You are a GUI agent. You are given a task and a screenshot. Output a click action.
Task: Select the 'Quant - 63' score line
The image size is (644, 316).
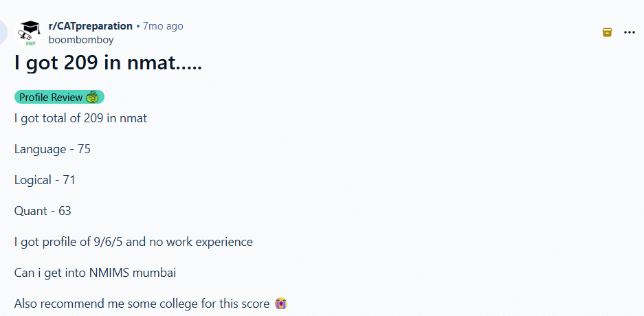click(x=43, y=211)
